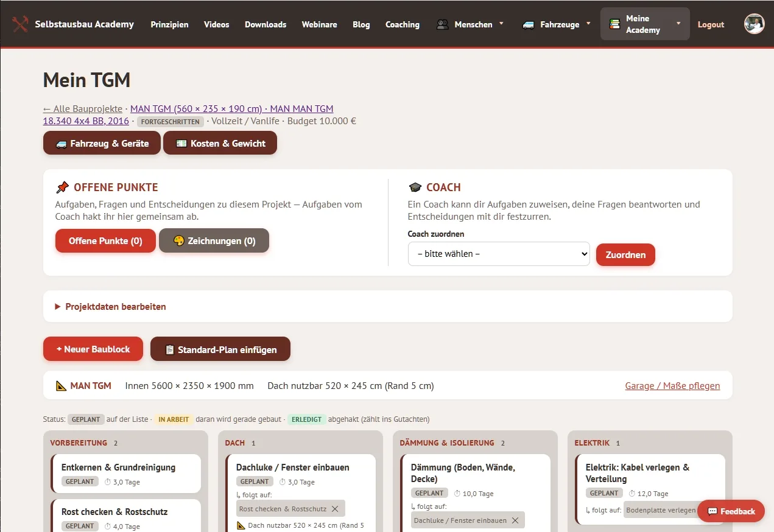Open the Videos menu item
Image resolution: width=774 pixels, height=532 pixels.
(217, 24)
